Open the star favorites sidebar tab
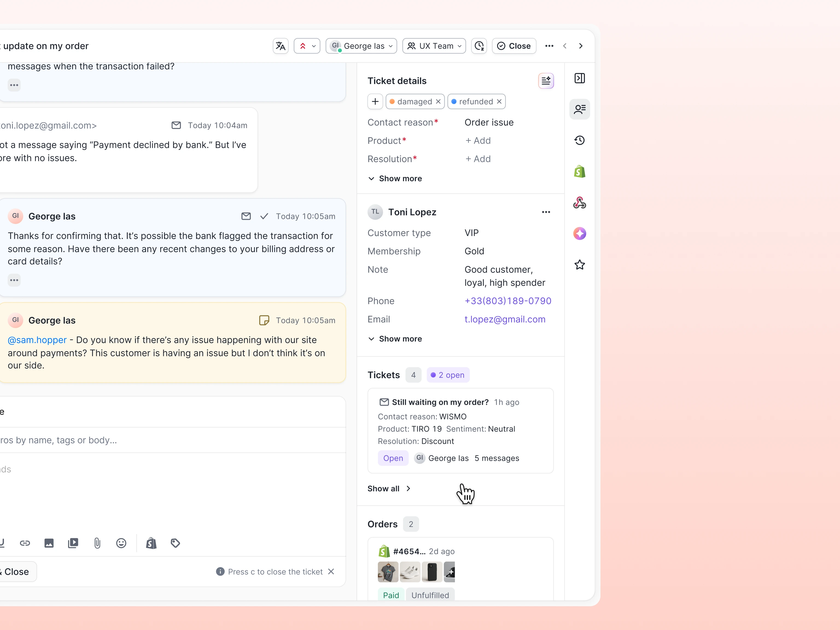The image size is (840, 630). 579,265
